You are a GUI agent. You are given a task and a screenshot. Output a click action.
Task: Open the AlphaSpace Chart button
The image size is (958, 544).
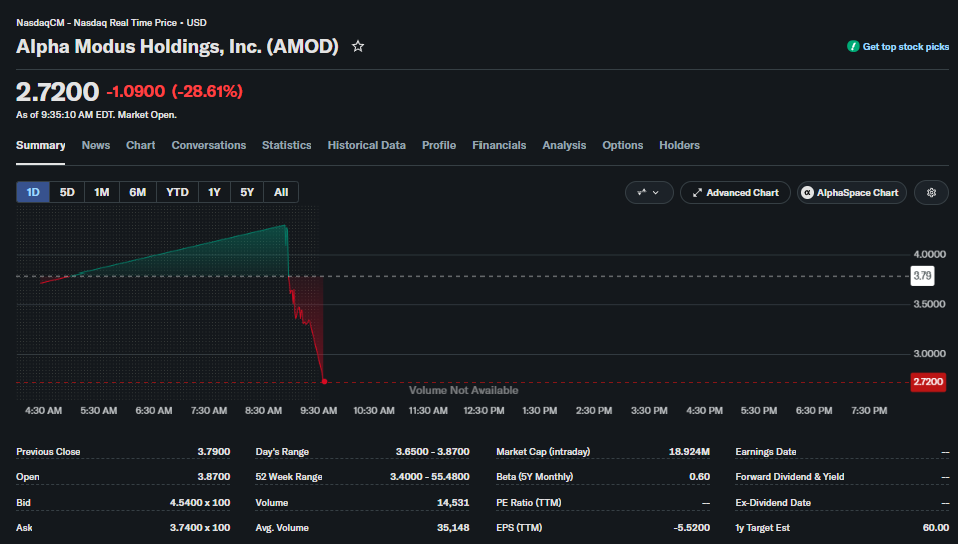click(852, 193)
